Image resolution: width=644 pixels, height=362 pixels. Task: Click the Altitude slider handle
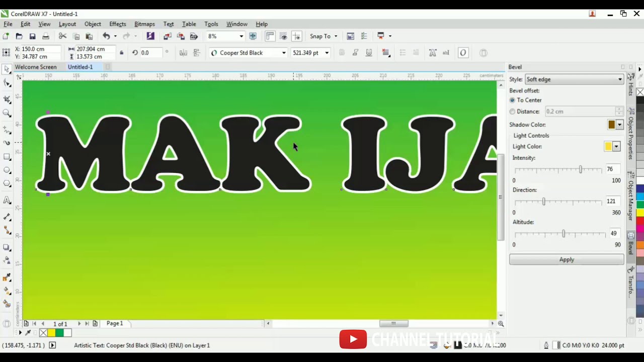pyautogui.click(x=563, y=234)
